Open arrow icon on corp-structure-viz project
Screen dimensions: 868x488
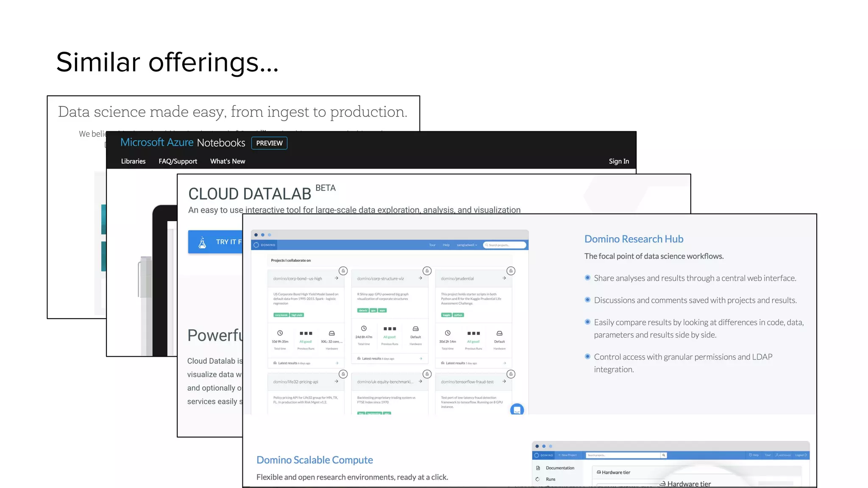pyautogui.click(x=420, y=278)
